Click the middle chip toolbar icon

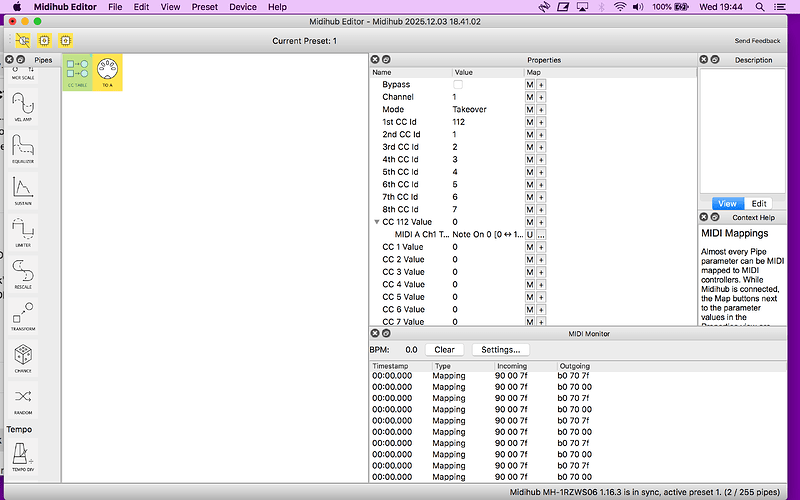pyautogui.click(x=44, y=40)
